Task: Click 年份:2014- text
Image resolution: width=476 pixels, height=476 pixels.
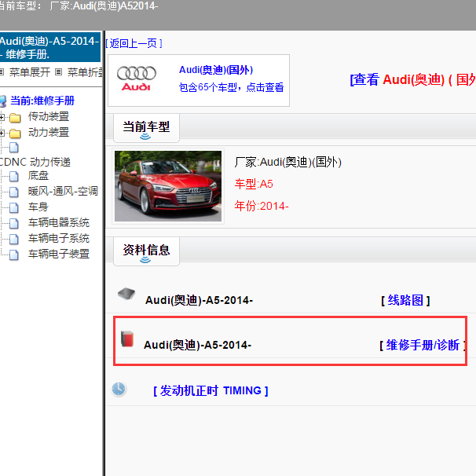Action: (262, 206)
